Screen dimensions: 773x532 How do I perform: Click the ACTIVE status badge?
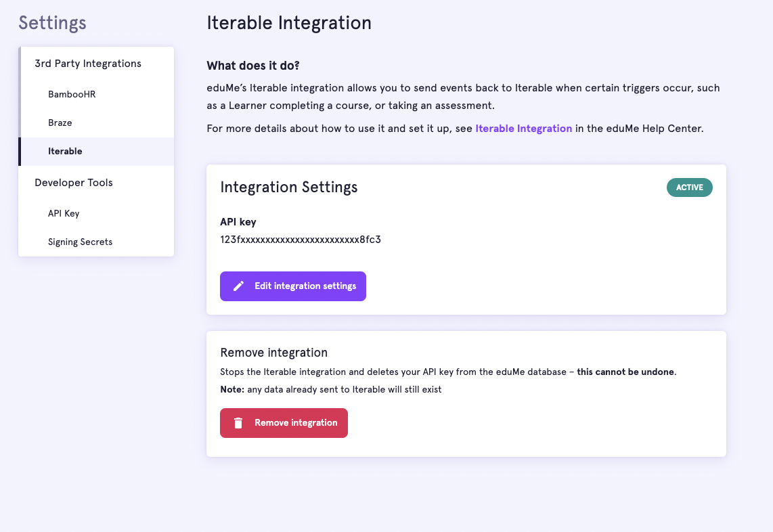coord(689,187)
